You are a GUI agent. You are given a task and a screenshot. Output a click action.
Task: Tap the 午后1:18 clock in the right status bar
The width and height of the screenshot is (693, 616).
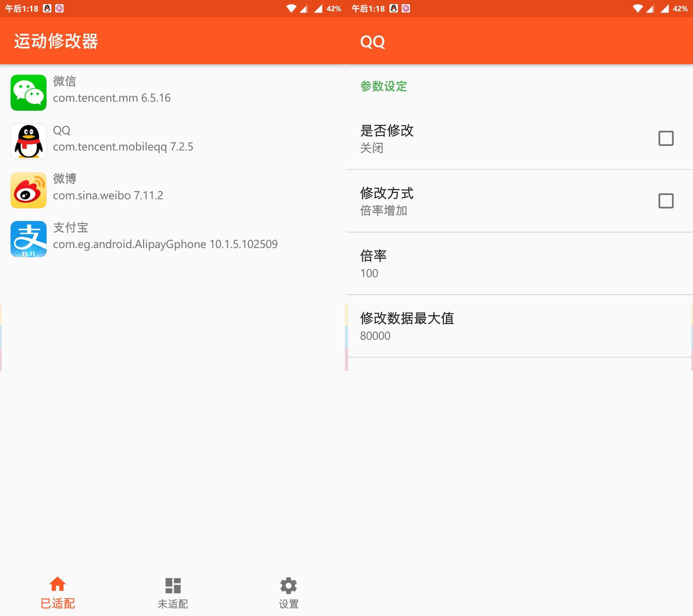pos(368,9)
